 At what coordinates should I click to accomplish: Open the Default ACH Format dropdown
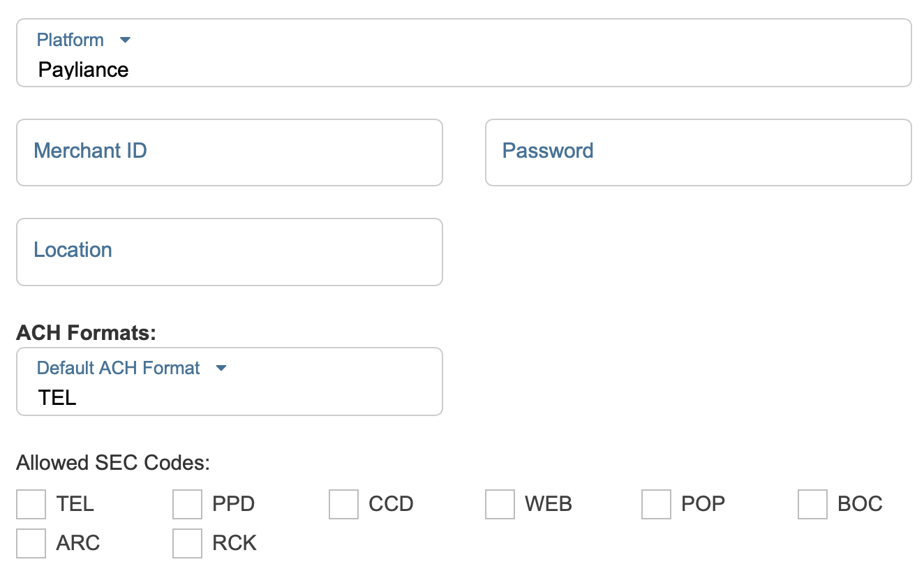229,381
